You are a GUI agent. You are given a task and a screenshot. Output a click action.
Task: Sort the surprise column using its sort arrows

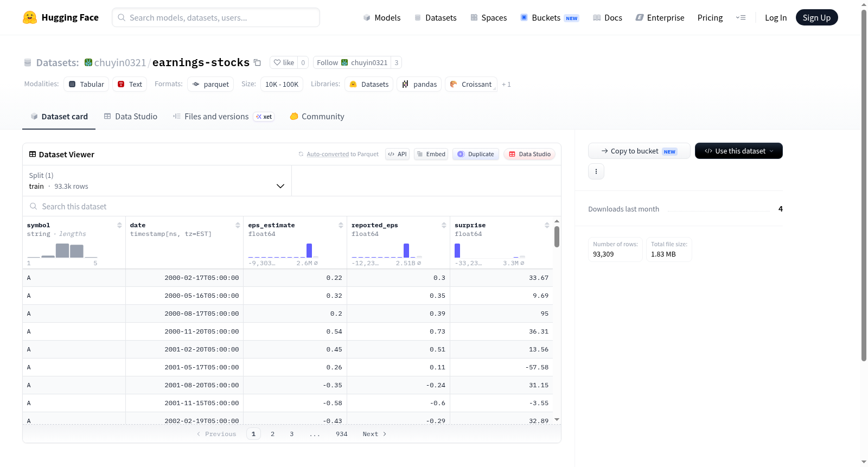547,225
